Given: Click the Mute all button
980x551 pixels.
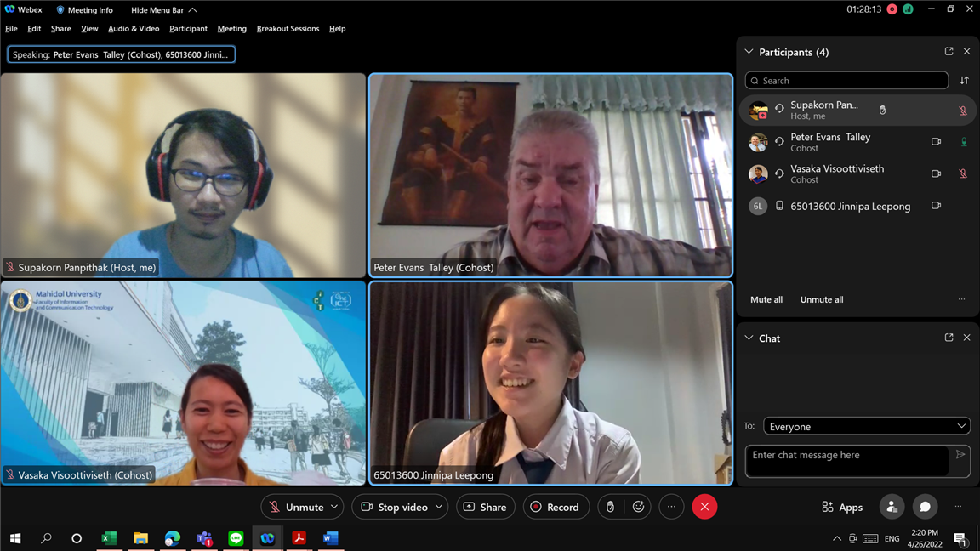Looking at the screenshot, I should 766,299.
